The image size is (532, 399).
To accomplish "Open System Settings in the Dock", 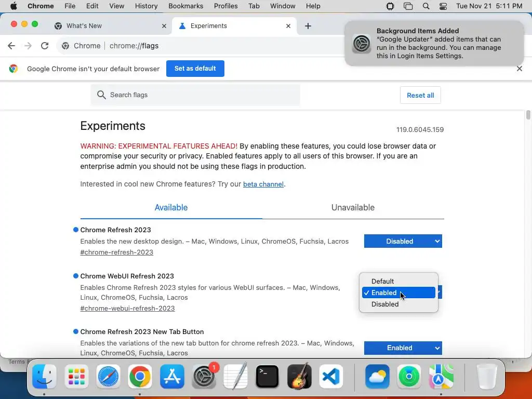I will [204, 376].
